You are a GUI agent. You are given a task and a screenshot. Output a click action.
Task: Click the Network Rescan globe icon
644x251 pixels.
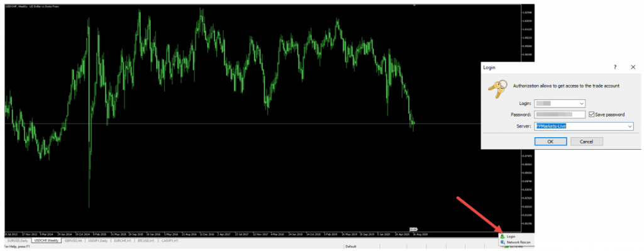(x=502, y=242)
